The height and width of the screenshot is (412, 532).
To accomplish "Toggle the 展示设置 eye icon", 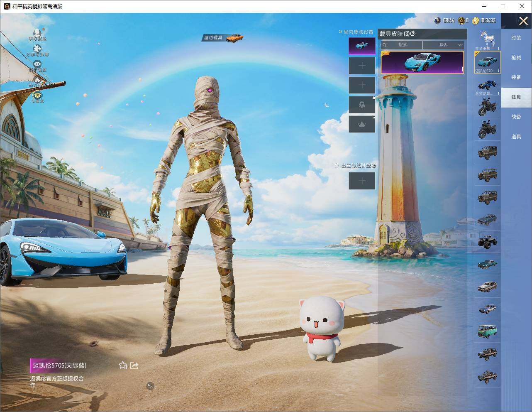I will (37, 64).
